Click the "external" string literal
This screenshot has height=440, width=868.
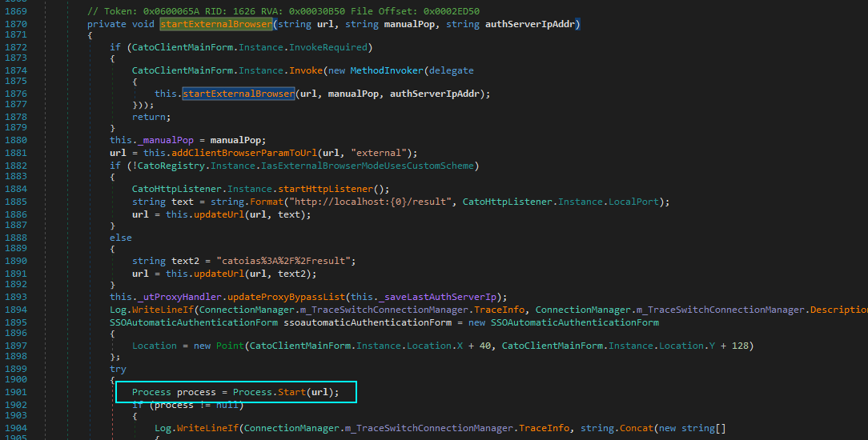click(x=379, y=153)
